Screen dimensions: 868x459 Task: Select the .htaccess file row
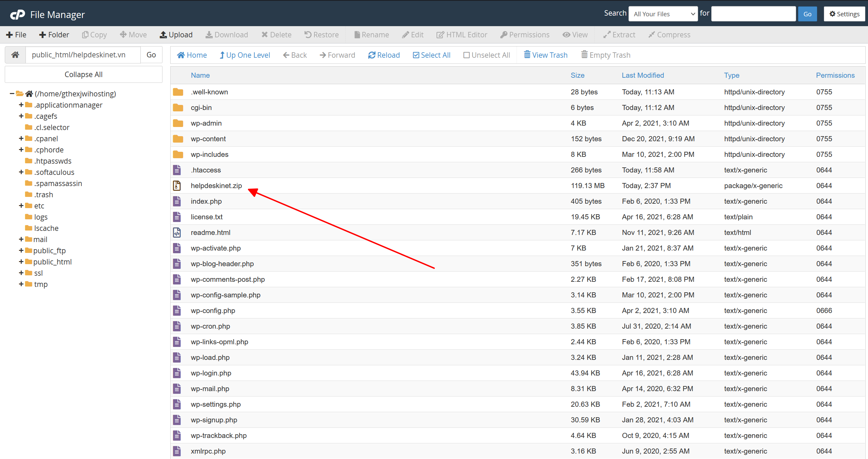(x=518, y=170)
